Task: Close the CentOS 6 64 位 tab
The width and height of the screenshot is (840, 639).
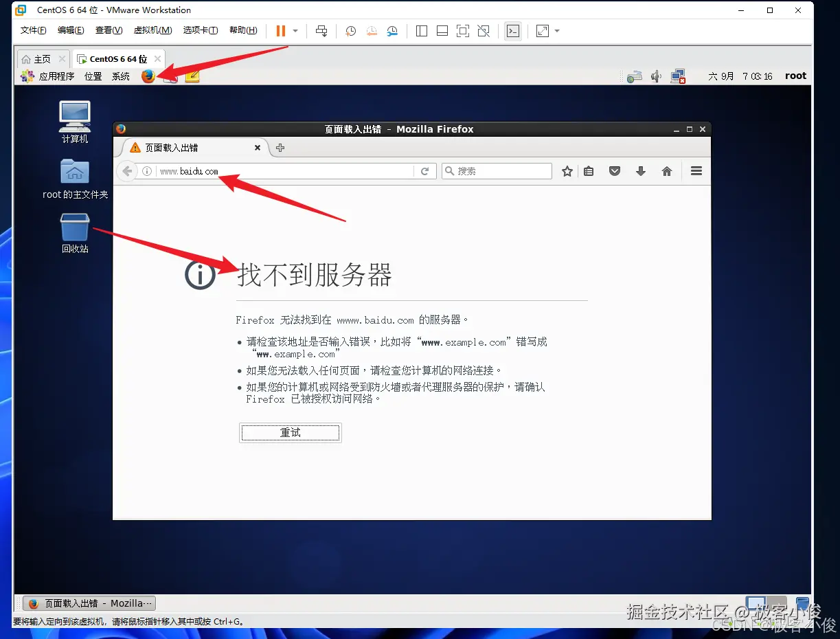Action: click(157, 59)
